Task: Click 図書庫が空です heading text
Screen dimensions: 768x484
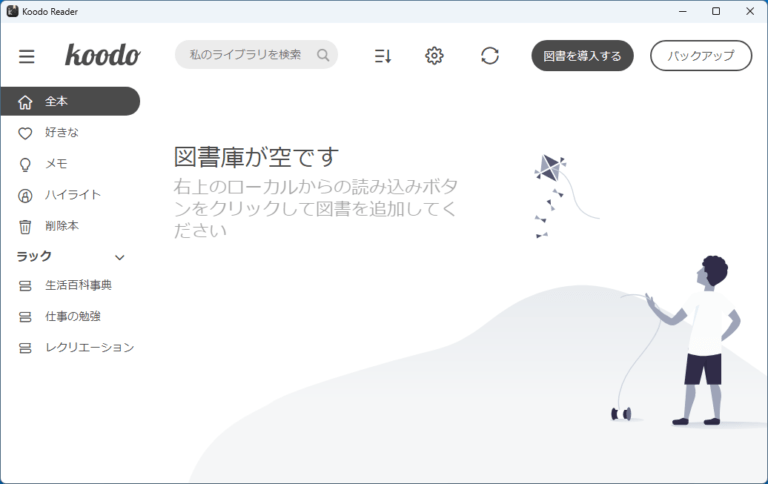Action: [256, 157]
